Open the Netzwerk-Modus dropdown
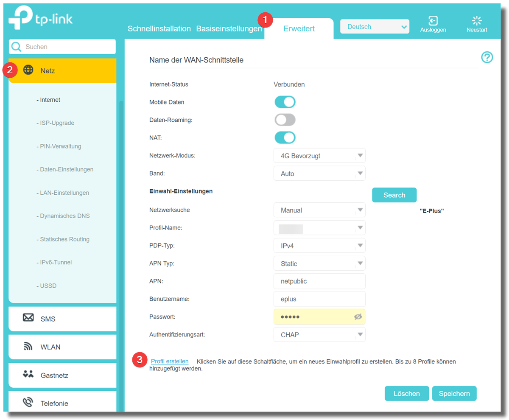509x420 pixels. click(x=319, y=156)
